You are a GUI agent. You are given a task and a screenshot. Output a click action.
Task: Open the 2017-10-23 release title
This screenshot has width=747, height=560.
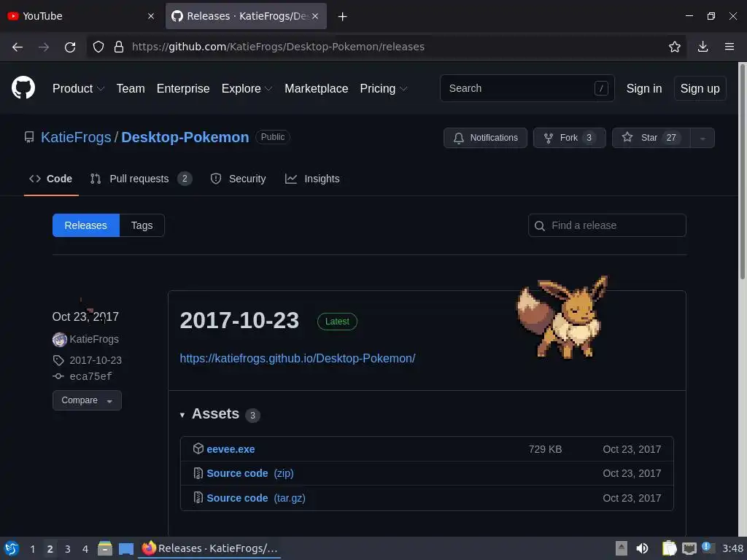pyautogui.click(x=239, y=321)
